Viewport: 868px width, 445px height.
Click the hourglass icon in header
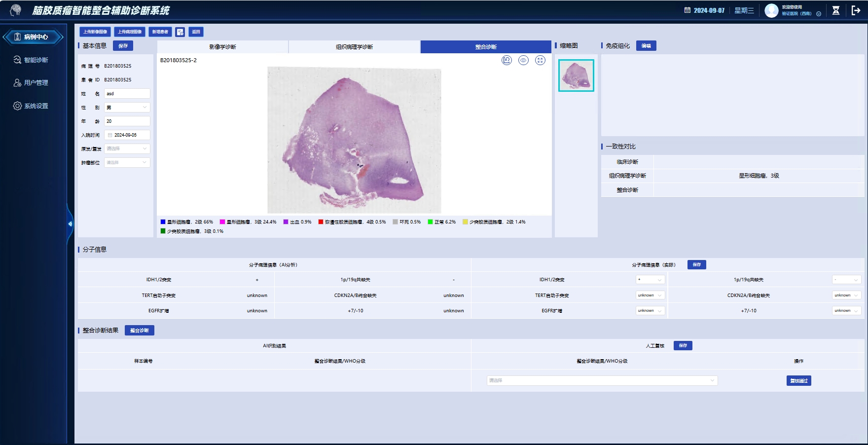(x=836, y=10)
